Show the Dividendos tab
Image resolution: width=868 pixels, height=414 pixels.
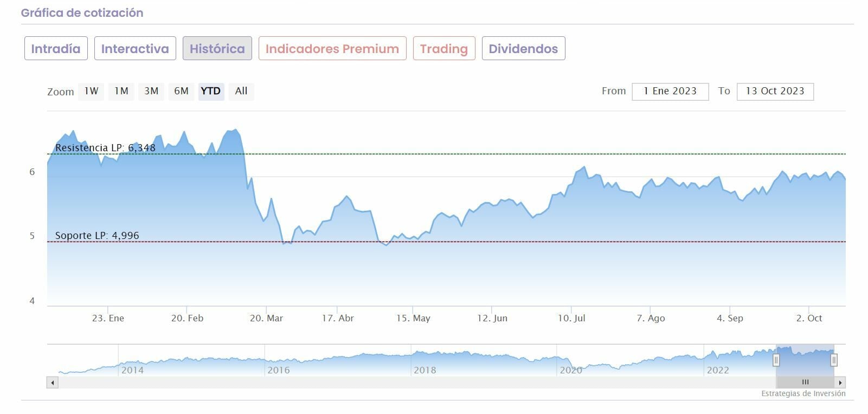coord(523,49)
